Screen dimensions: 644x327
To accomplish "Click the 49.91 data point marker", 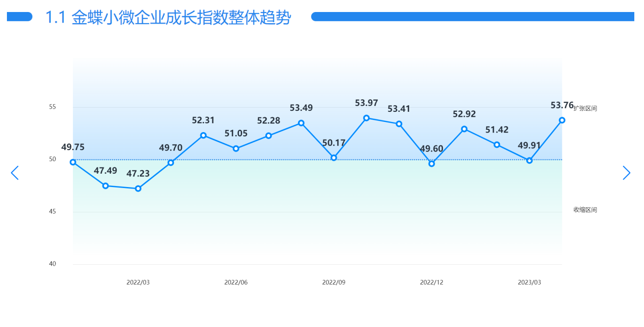I will click(530, 160).
